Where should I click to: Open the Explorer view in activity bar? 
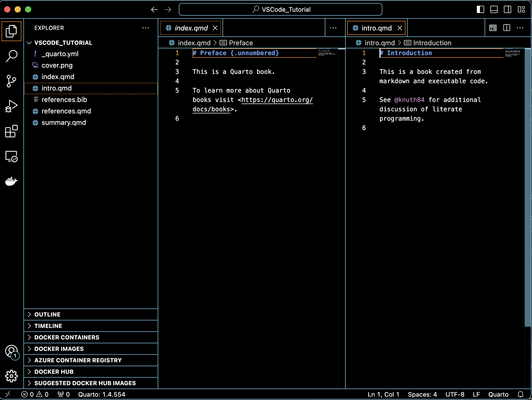(11, 31)
